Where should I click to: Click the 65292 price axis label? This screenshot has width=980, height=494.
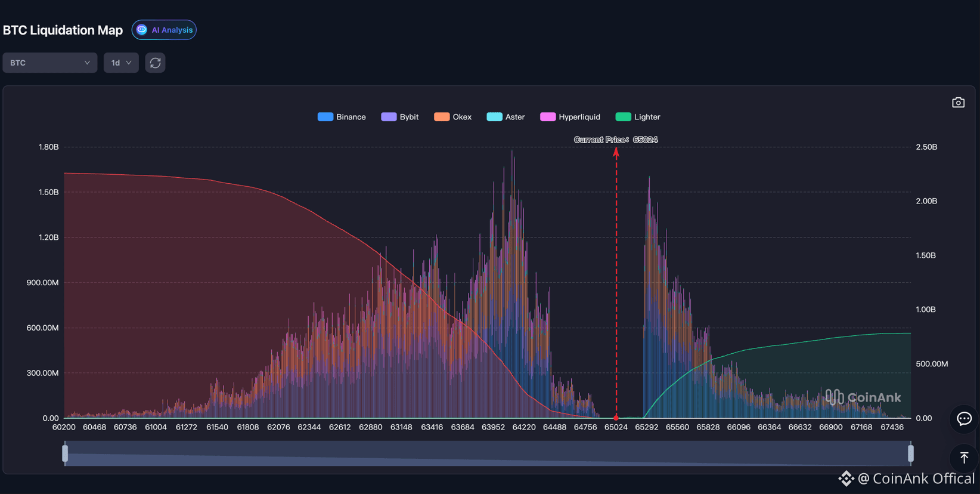[646, 427]
